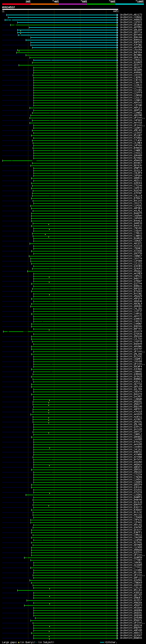Image resolution: width=146 pixels, height=644 pixels.
Task: Select label UniRef100_Q4HEX8
Action: point(131,223)
